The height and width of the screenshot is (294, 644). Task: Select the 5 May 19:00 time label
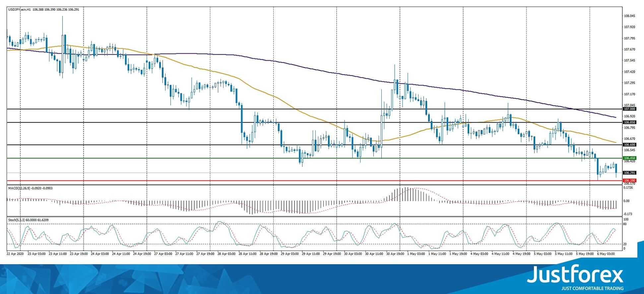[585, 254]
